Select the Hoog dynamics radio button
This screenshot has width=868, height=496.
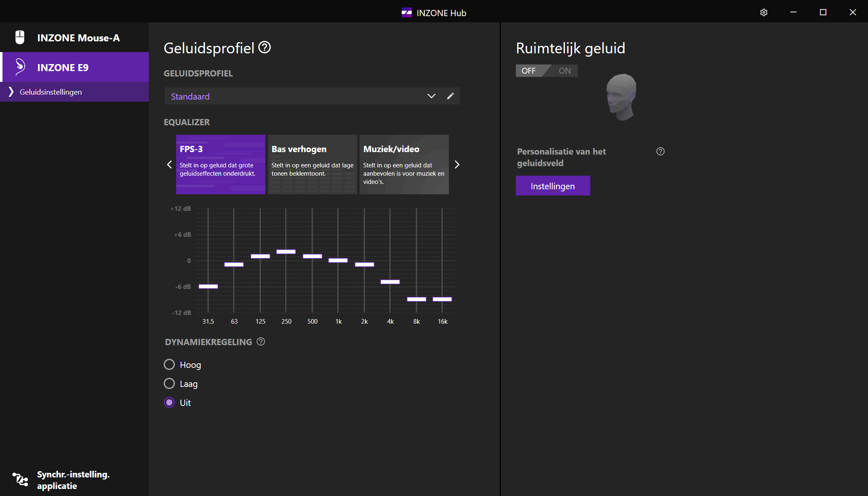coord(169,365)
